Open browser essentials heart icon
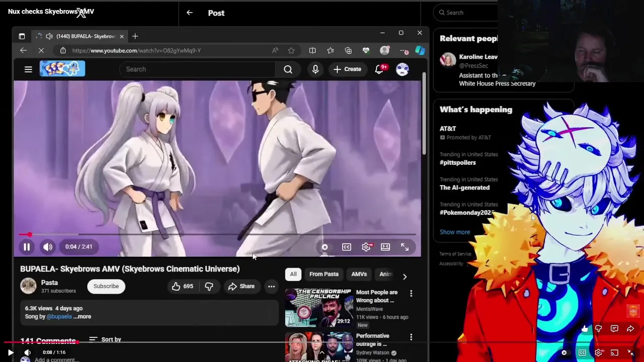The image size is (644, 362). (x=366, y=50)
